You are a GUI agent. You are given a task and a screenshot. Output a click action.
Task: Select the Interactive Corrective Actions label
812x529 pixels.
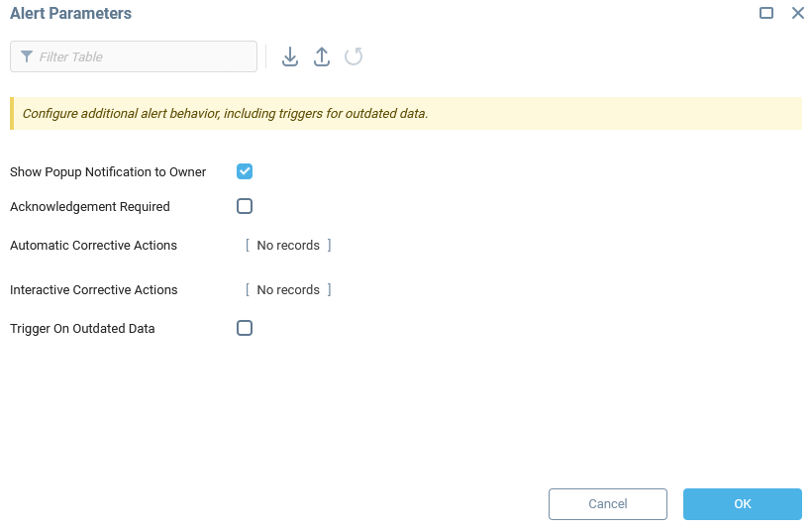(93, 290)
